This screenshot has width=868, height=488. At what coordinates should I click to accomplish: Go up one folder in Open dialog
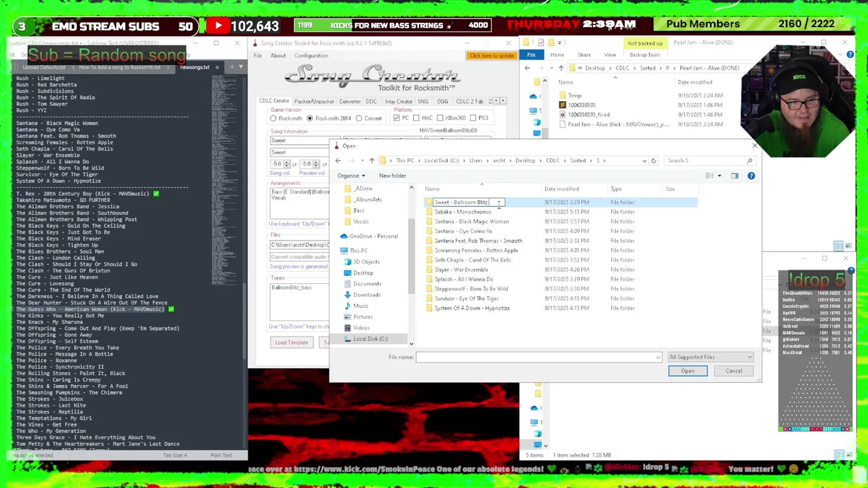[x=372, y=161]
